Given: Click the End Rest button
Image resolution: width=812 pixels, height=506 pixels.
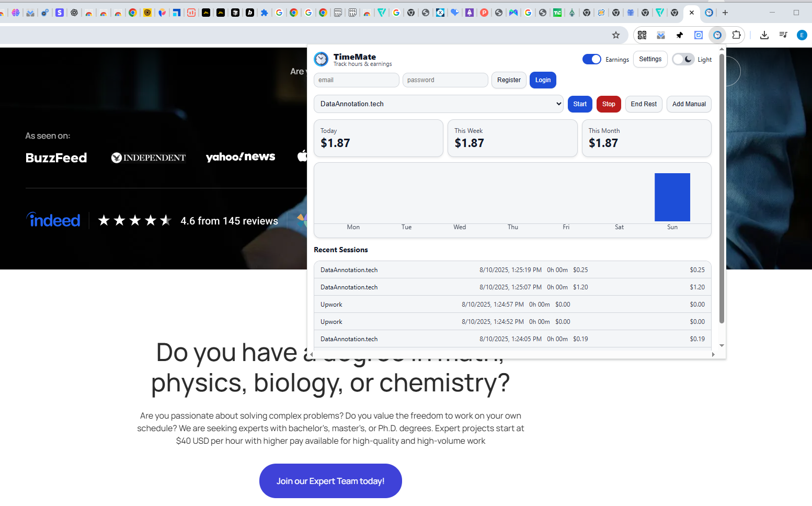Looking at the screenshot, I should (x=644, y=104).
